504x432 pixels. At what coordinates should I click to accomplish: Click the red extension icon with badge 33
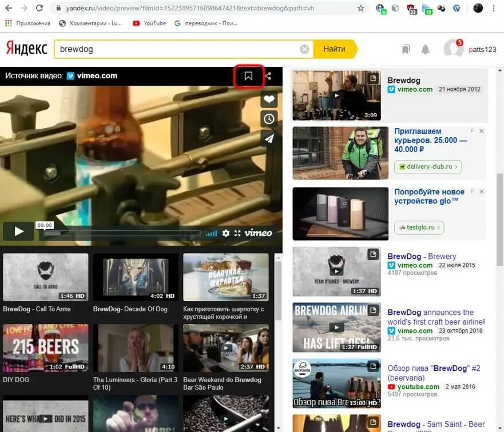(x=411, y=9)
